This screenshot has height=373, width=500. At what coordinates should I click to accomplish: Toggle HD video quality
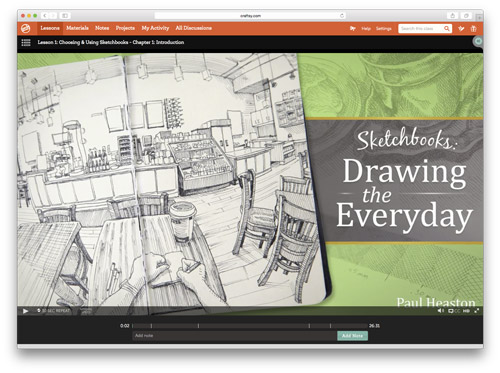pyautogui.click(x=466, y=311)
